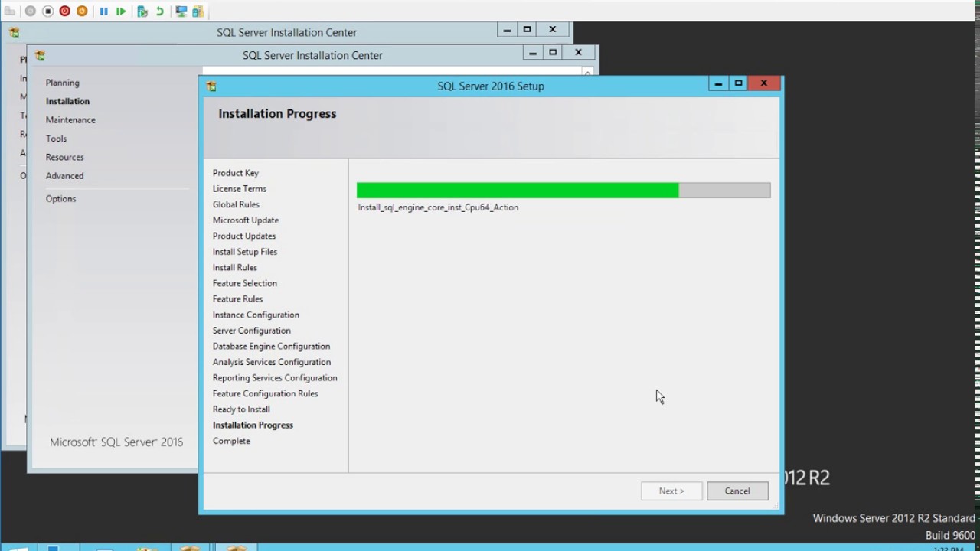Close the rear Installation Center window
980x551 pixels.
[552, 30]
